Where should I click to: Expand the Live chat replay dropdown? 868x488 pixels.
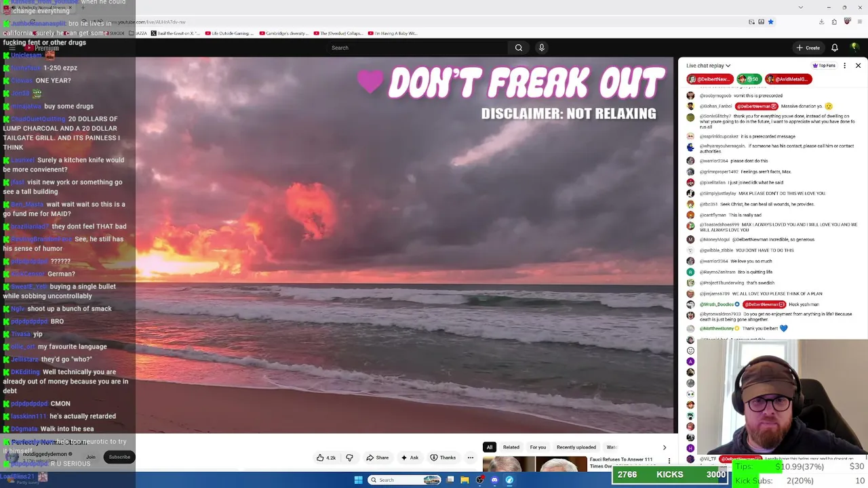(x=708, y=66)
